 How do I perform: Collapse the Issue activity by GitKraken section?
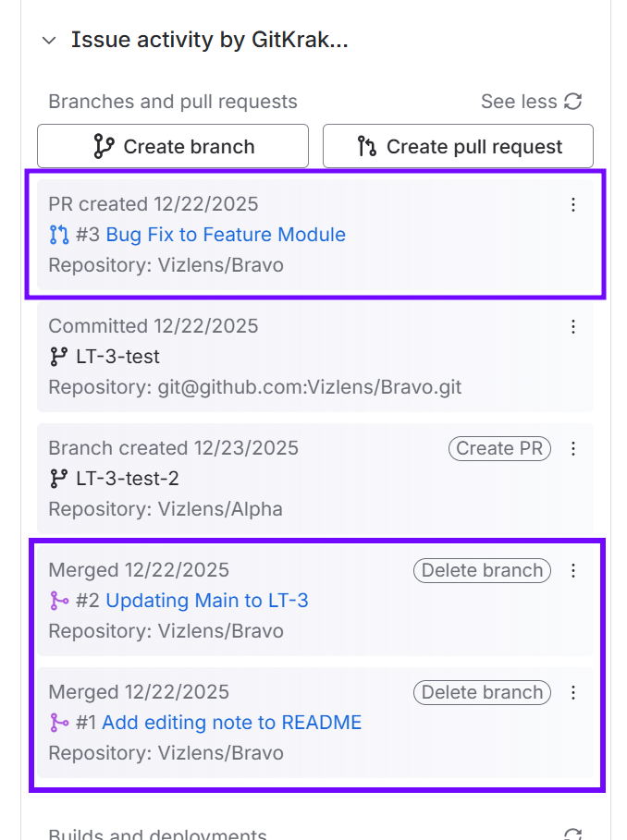click(x=49, y=41)
